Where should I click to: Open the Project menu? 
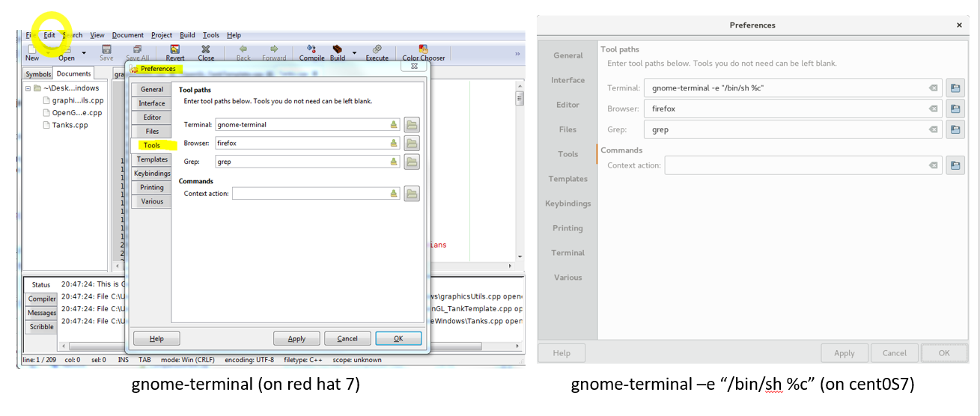pos(162,35)
